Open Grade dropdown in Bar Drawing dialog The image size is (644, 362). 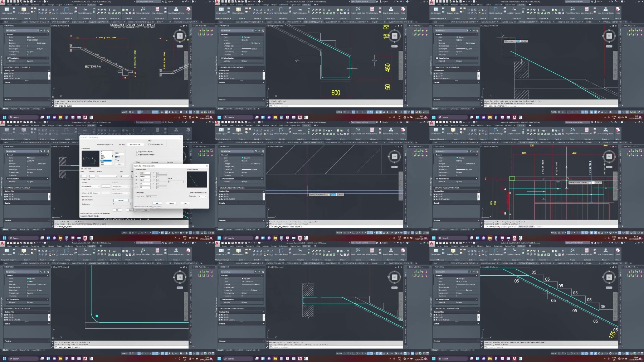coord(107,176)
